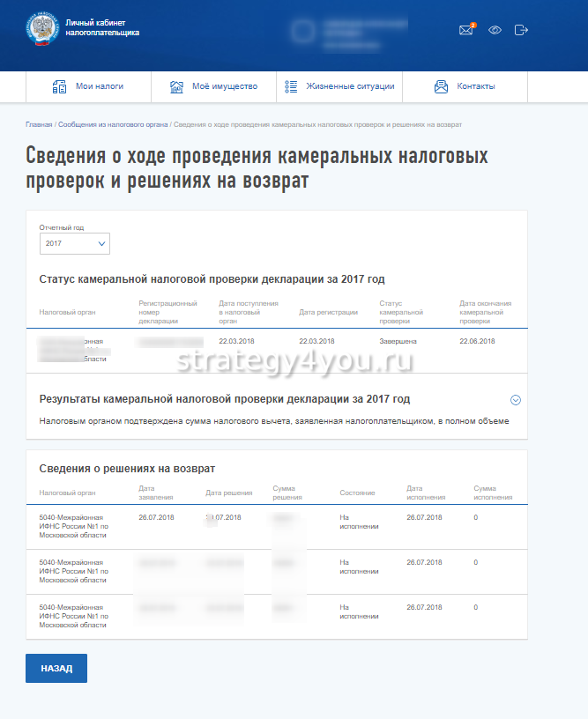Collapse the Результаты камеральной проверки section chevron
Viewport: 588px width, 719px height.
pos(516,399)
